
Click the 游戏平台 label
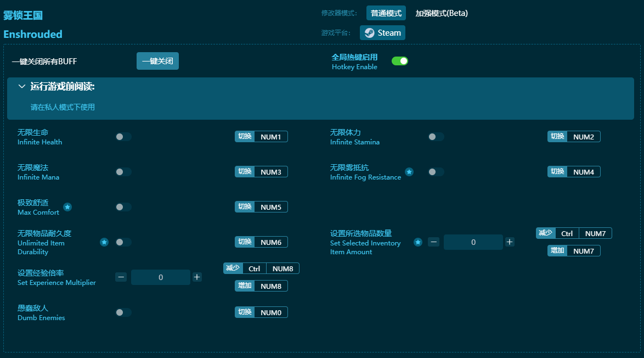336,33
